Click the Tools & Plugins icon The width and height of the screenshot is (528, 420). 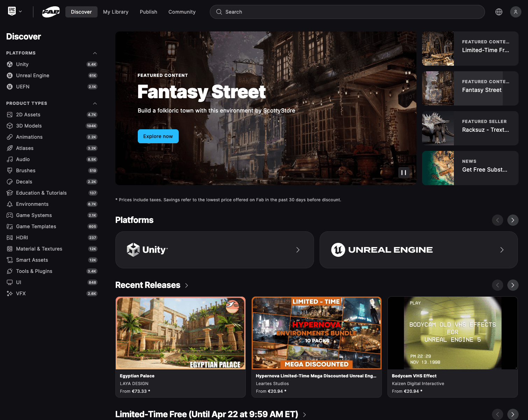10,271
